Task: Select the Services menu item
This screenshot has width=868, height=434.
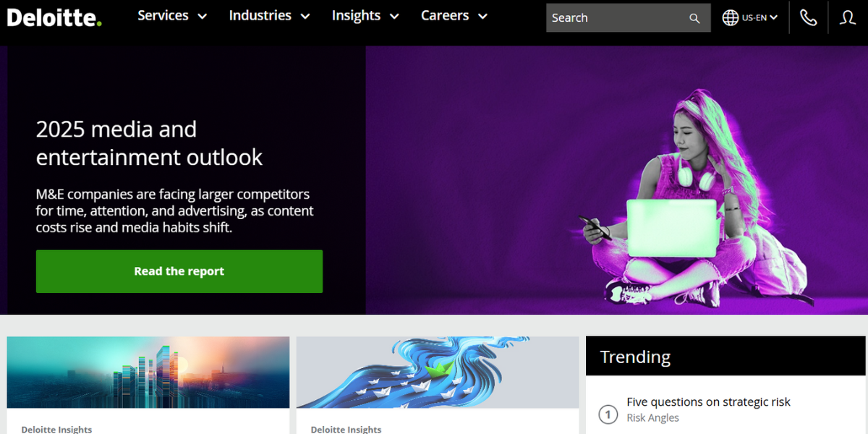Action: pos(163,16)
